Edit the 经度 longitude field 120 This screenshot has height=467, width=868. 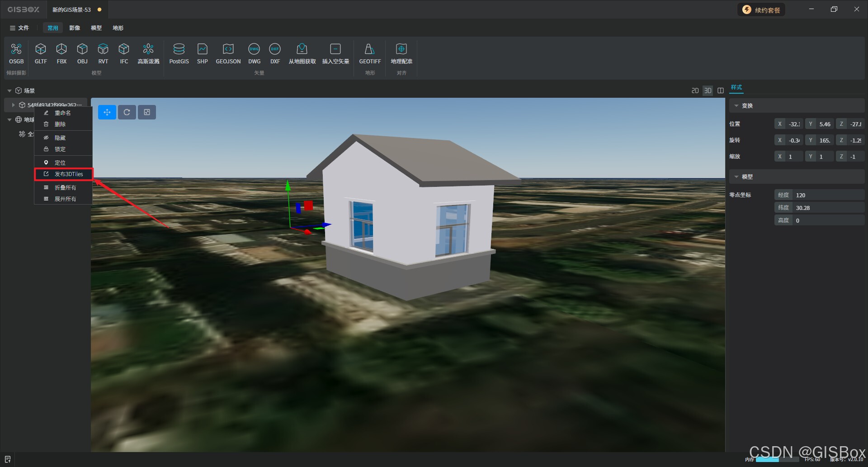pyautogui.click(x=828, y=195)
